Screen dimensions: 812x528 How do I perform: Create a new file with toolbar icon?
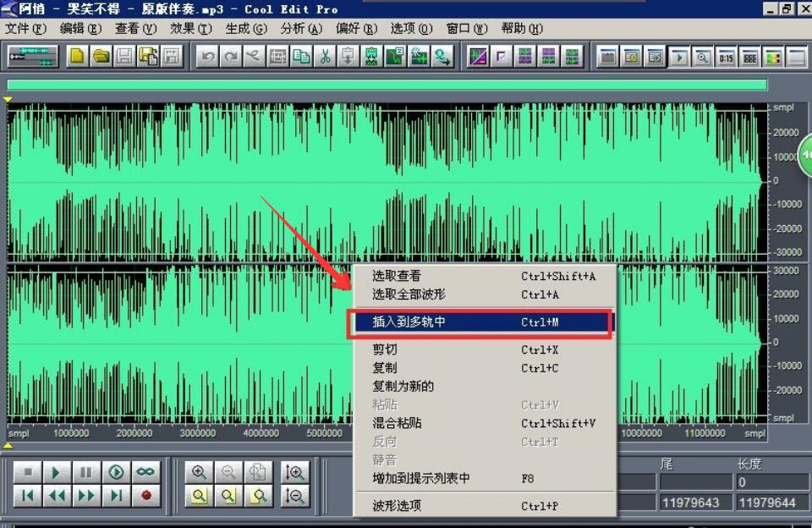click(x=77, y=57)
